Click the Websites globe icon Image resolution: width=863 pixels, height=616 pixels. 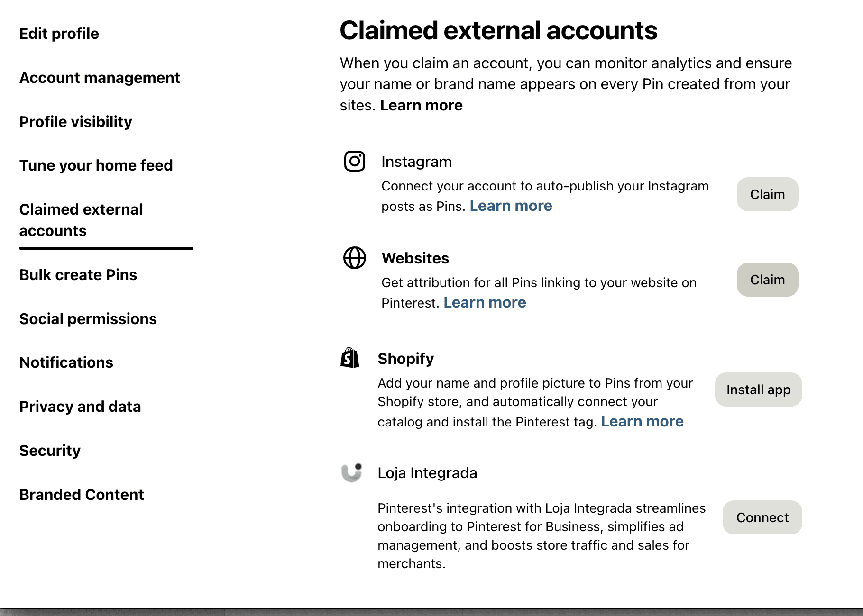click(354, 258)
